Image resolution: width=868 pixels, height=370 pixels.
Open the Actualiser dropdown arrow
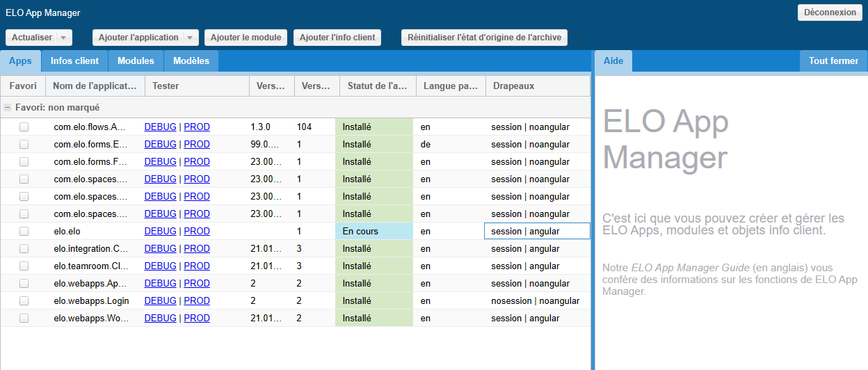tap(64, 38)
